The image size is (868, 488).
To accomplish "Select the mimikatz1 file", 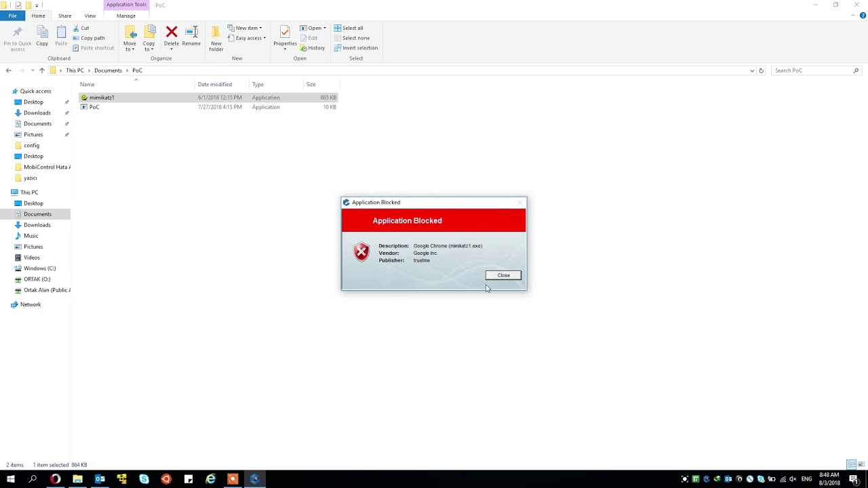I will tap(208, 98).
